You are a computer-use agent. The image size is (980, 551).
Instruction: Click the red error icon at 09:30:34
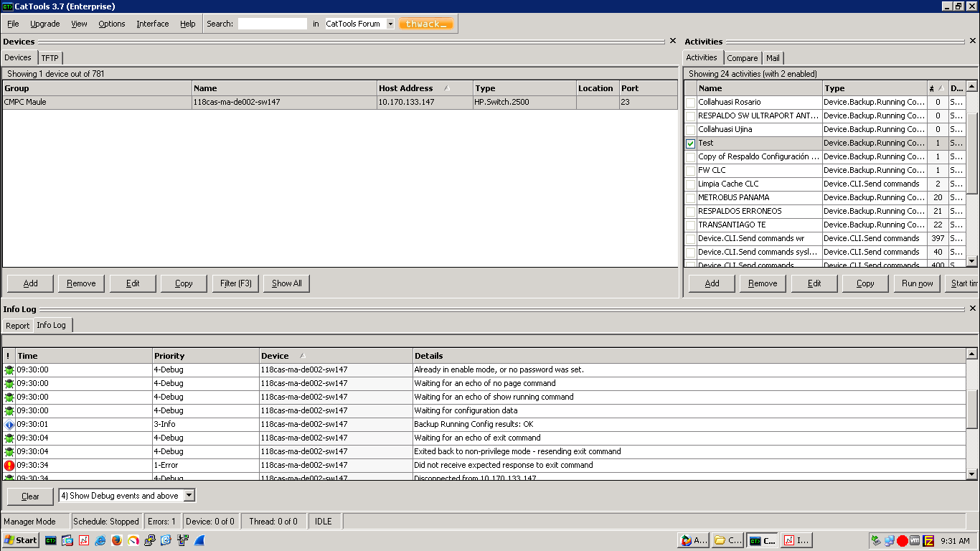click(9, 465)
